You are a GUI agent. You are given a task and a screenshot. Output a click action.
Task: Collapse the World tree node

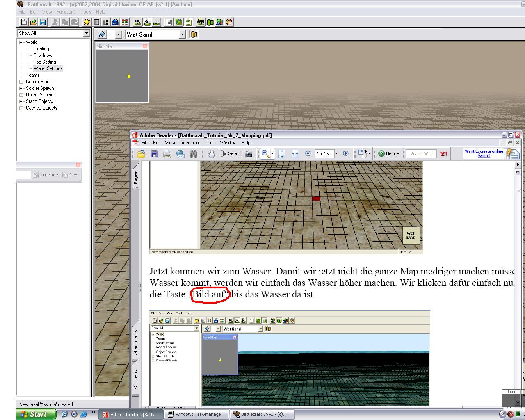[x=21, y=42]
